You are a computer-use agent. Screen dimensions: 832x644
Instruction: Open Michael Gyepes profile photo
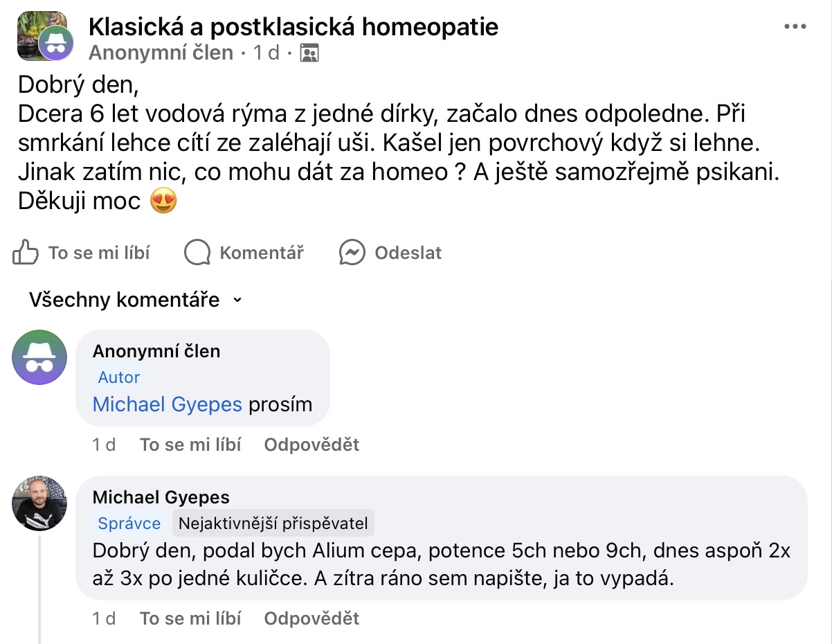[x=40, y=503]
